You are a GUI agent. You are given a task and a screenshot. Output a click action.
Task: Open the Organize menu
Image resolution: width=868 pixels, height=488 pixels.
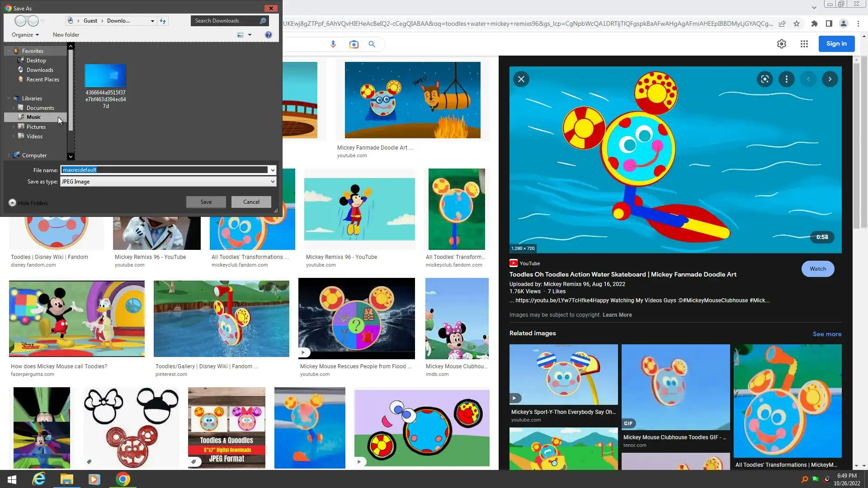pyautogui.click(x=25, y=35)
